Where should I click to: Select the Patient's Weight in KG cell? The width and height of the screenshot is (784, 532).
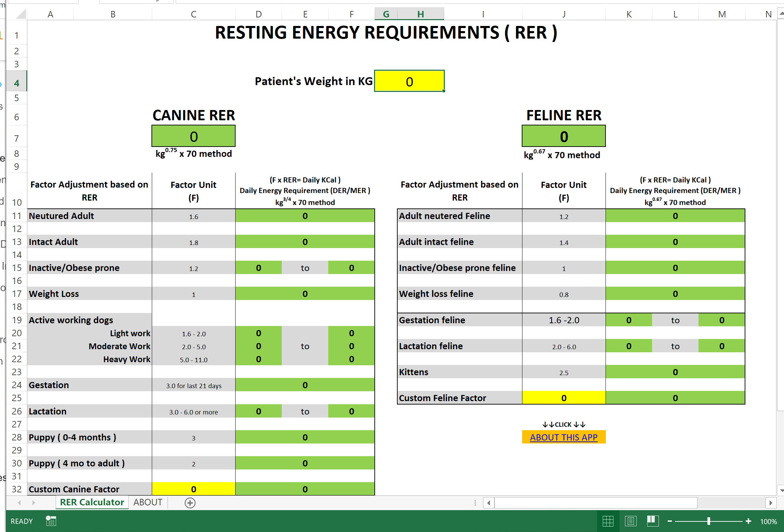[x=409, y=81]
